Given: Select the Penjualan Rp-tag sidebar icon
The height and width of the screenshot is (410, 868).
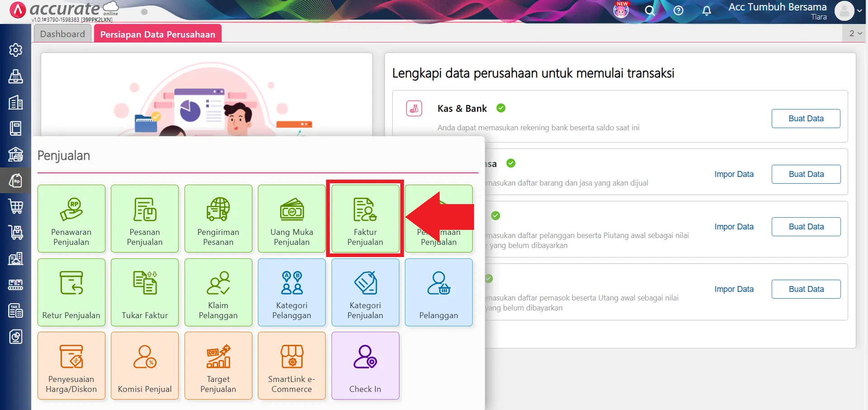Looking at the screenshot, I should click(x=16, y=181).
